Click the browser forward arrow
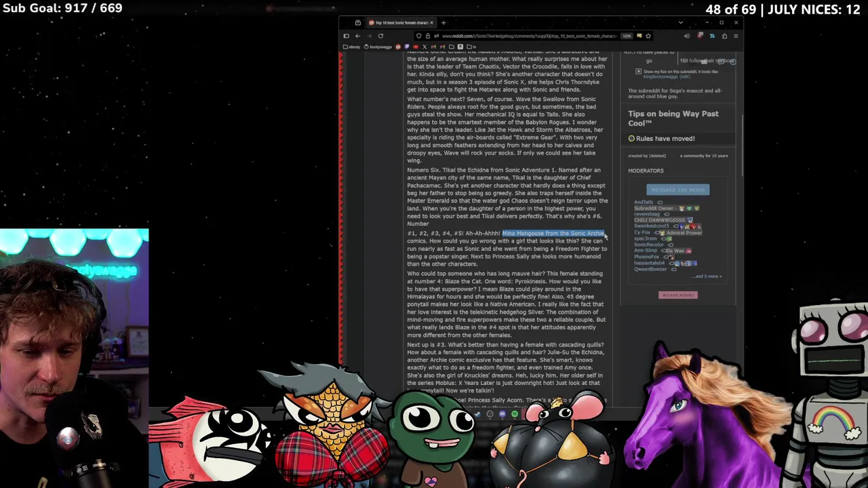 tap(369, 36)
